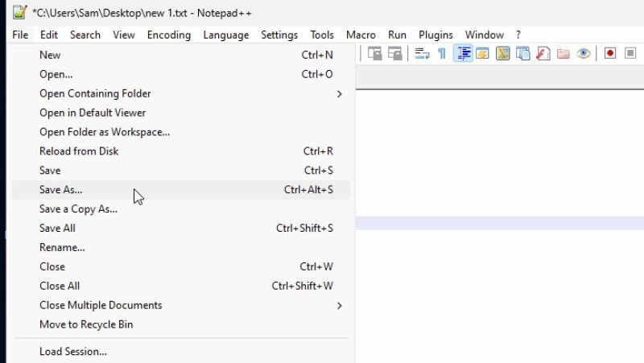Open the Document List toolbar icon
Viewport: 644px width, 363px height.
tap(522, 54)
